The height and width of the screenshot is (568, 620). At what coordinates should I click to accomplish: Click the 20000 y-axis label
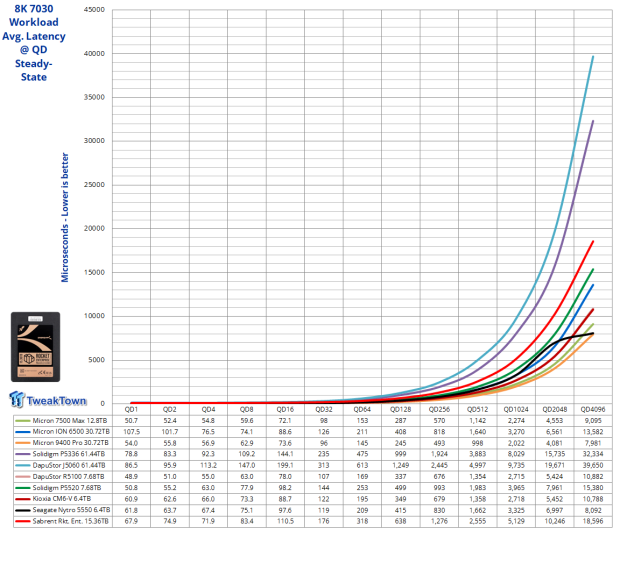pos(95,228)
